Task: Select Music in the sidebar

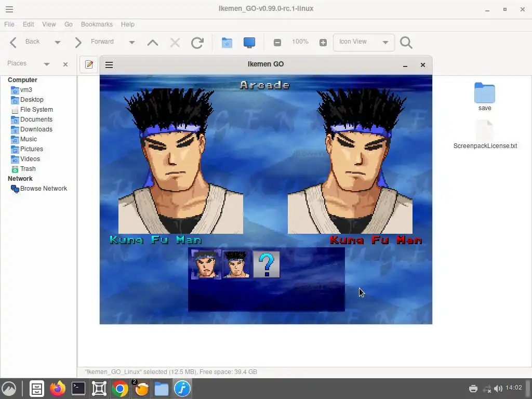Action: tap(24, 139)
